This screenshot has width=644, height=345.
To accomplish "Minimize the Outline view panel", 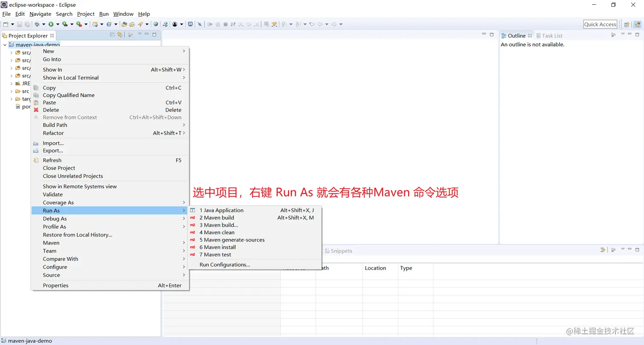I will [630, 34].
